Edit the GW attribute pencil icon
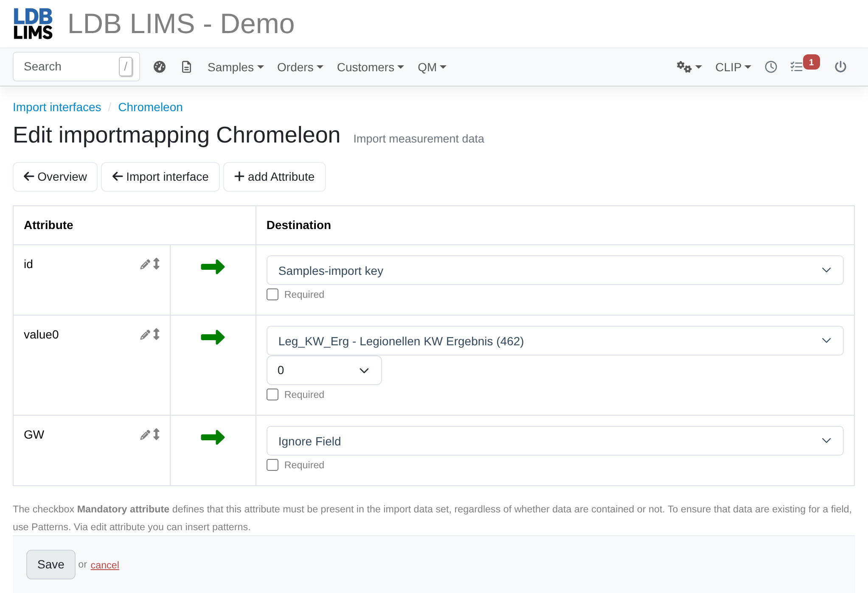The height and width of the screenshot is (593, 868). tap(145, 435)
